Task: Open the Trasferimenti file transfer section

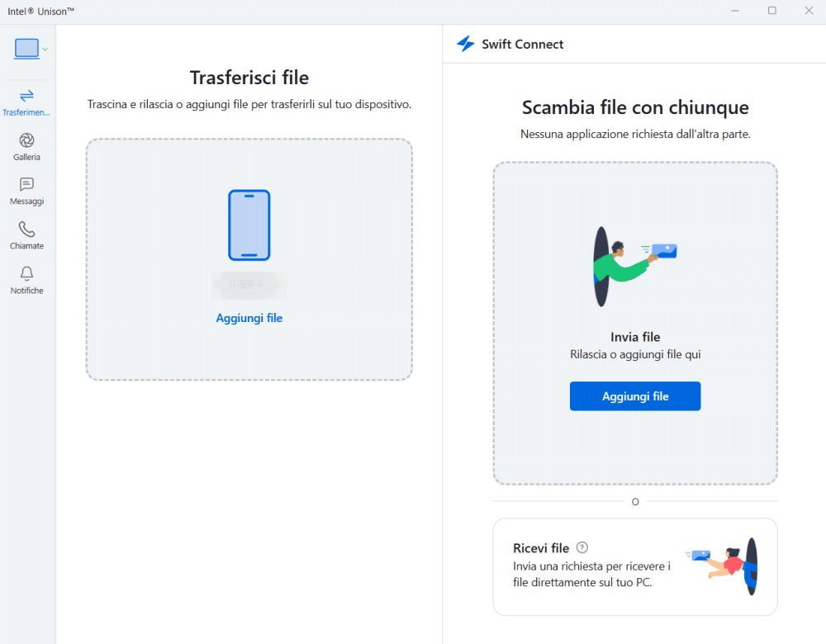Action: click(x=26, y=102)
